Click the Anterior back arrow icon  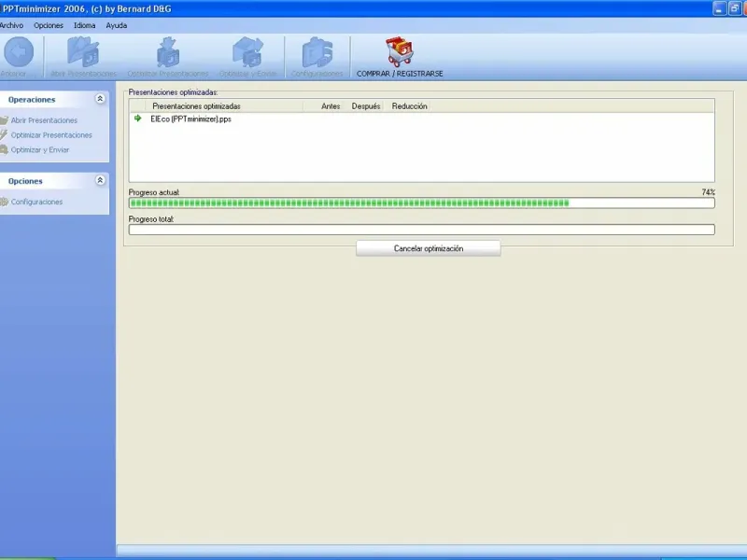pyautogui.click(x=18, y=51)
